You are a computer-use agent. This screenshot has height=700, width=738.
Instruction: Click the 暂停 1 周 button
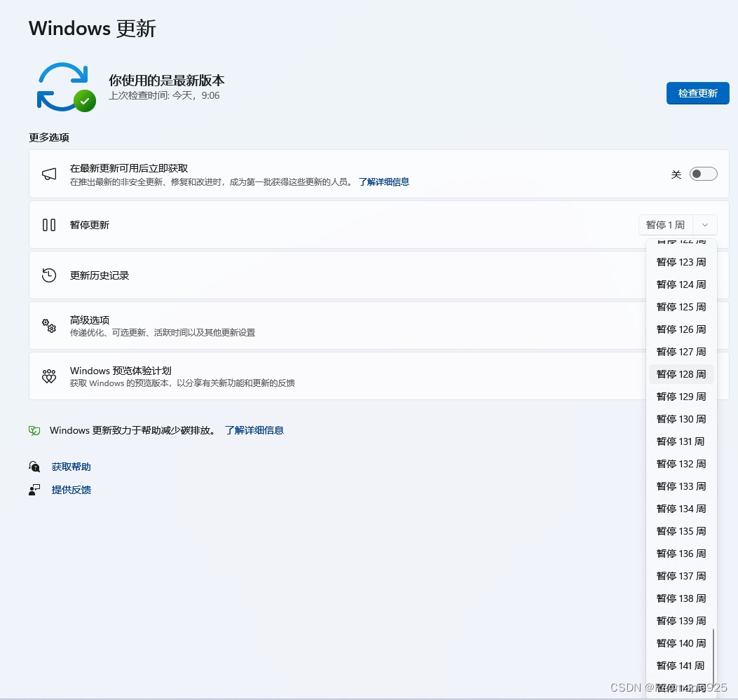coord(666,225)
